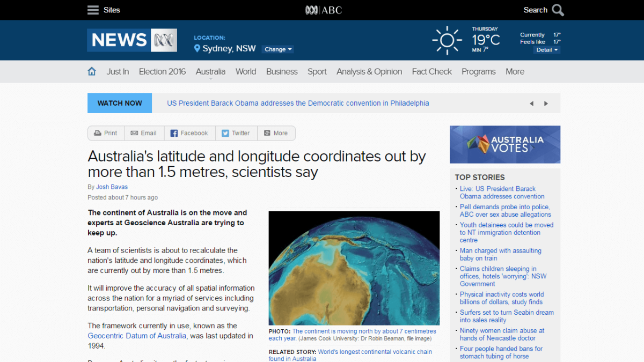Screen dimensions: 644x362
Task: Open the Change location dropdown
Action: pyautogui.click(x=277, y=49)
